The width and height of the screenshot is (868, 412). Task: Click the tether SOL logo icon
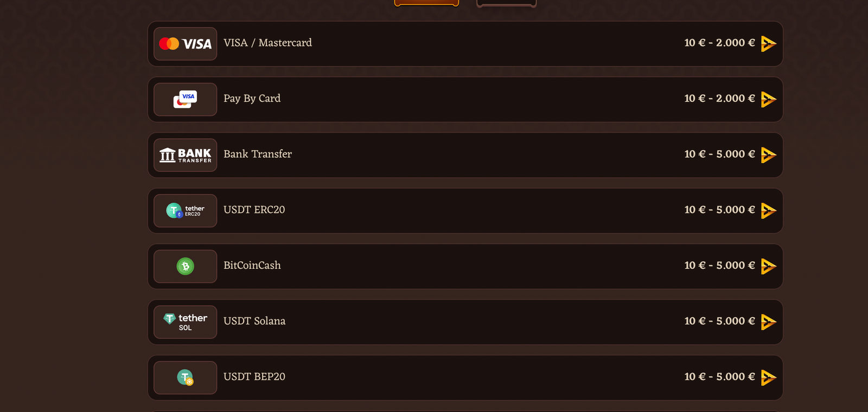click(x=185, y=322)
